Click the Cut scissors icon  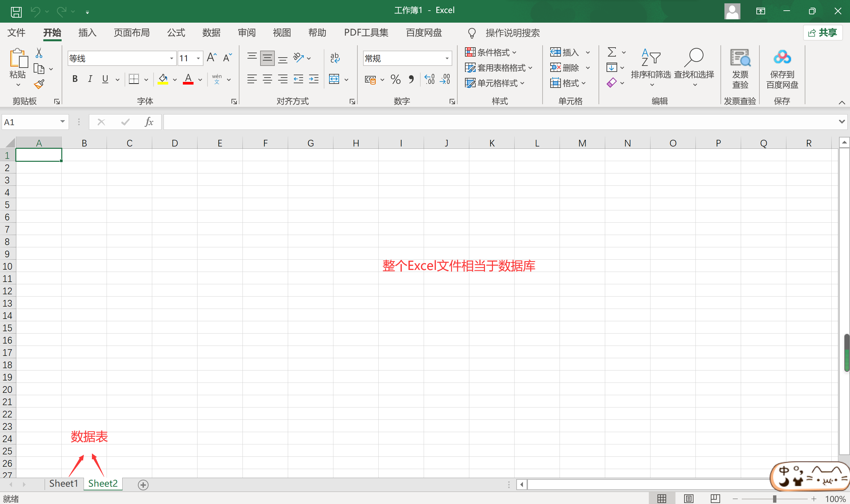click(39, 53)
